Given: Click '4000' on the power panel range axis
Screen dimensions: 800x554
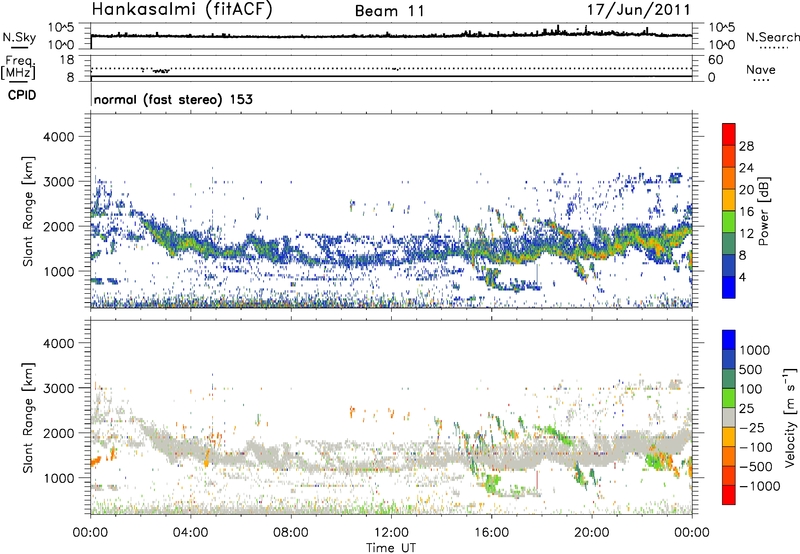Looking at the screenshot, I should pos(58,137).
